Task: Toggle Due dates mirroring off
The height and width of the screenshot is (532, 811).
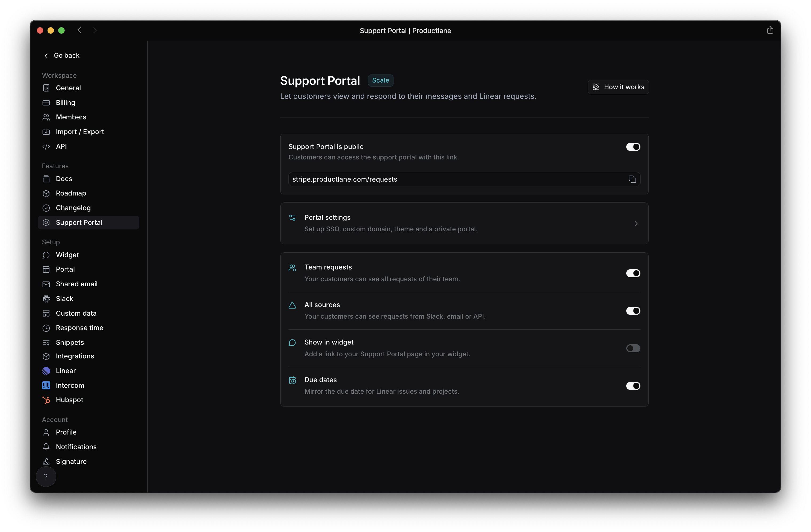Action: point(633,386)
